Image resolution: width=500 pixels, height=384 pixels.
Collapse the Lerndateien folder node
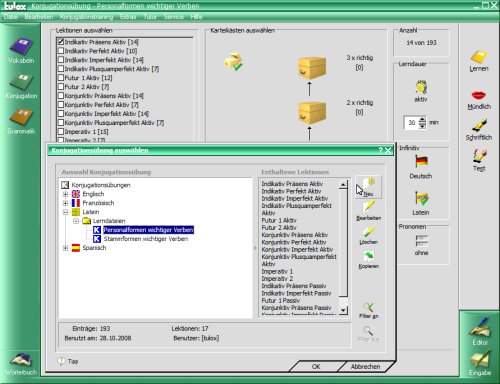tap(76, 221)
